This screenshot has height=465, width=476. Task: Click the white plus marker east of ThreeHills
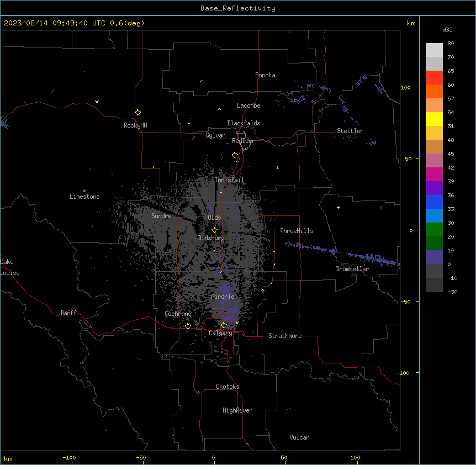[x=338, y=207]
